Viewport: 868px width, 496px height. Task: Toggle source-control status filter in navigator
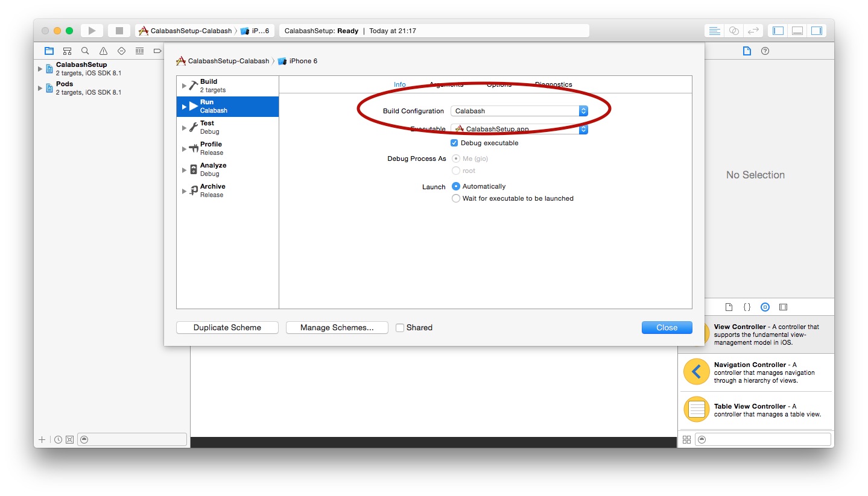coord(69,440)
